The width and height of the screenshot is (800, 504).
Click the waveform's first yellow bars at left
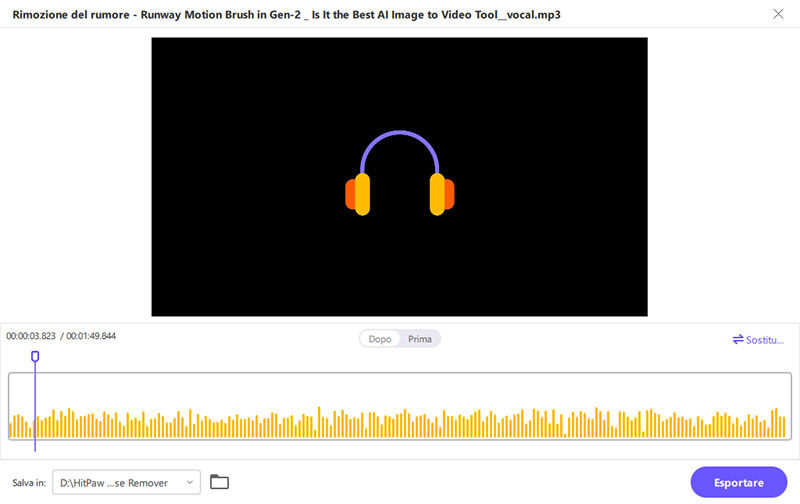tap(13, 427)
